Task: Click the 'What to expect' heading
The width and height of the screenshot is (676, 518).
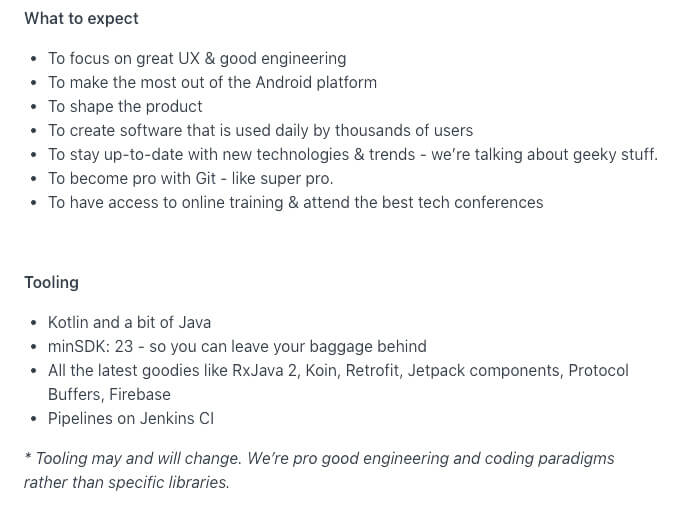Action: click(x=81, y=19)
